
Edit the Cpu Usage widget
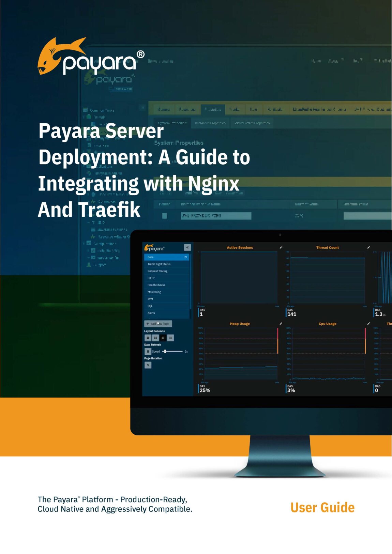(368, 324)
